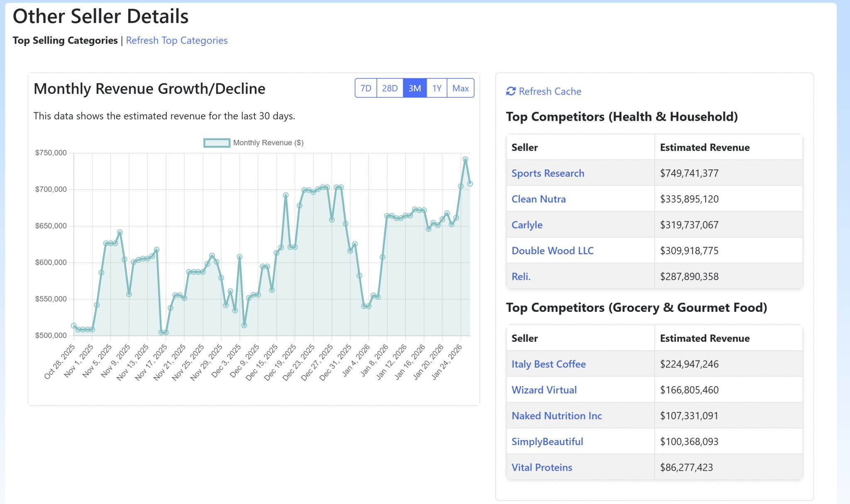This screenshot has width=850, height=504.
Task: Click the Refresh Cache sync icon
Action: [511, 91]
